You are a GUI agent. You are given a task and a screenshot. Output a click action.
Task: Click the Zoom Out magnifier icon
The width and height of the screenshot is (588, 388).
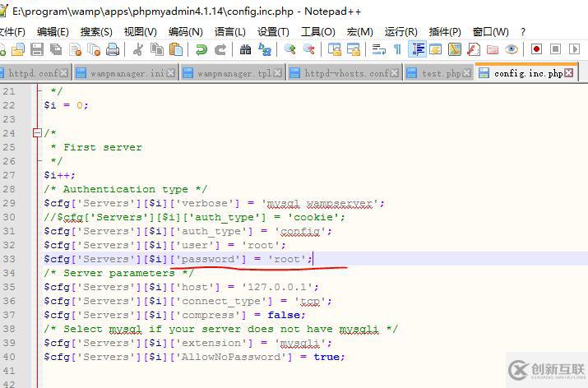[x=309, y=49]
